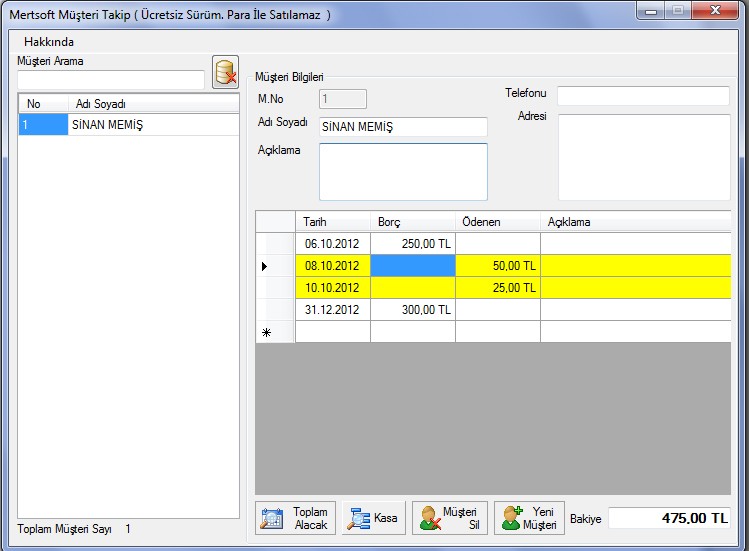Select the highlighted blue Borç cell of 08.10.2012
This screenshot has height=551, width=749.
point(413,266)
